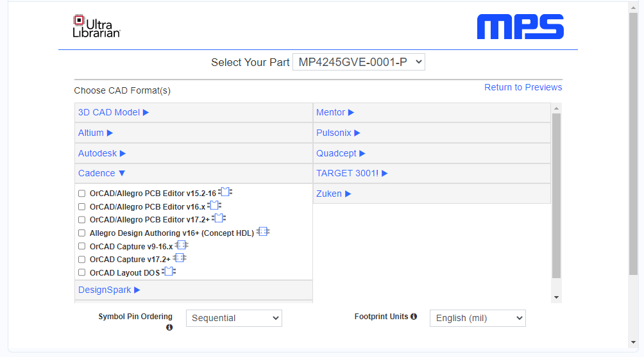Click the info icon next to Footprint Units

[x=414, y=317]
